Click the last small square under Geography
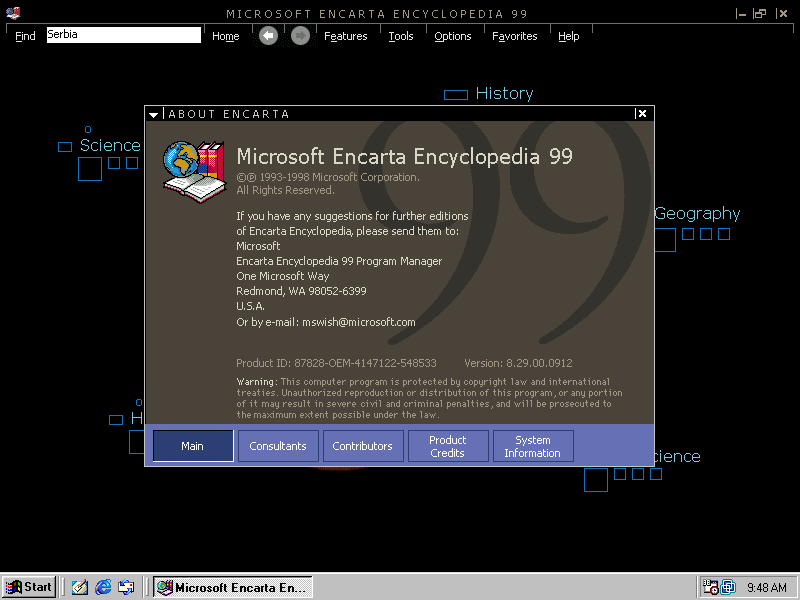This screenshot has width=800, height=600. click(724, 234)
